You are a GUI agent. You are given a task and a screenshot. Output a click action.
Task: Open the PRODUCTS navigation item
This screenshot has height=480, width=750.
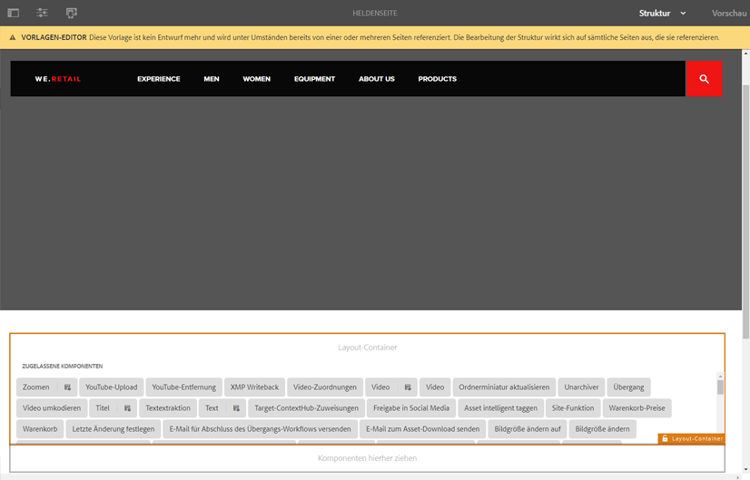pos(437,79)
